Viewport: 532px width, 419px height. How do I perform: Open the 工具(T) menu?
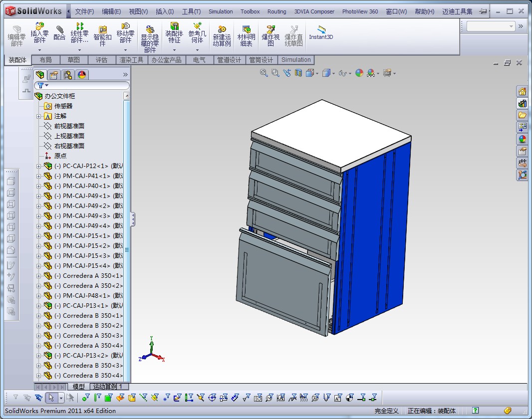pyautogui.click(x=191, y=11)
